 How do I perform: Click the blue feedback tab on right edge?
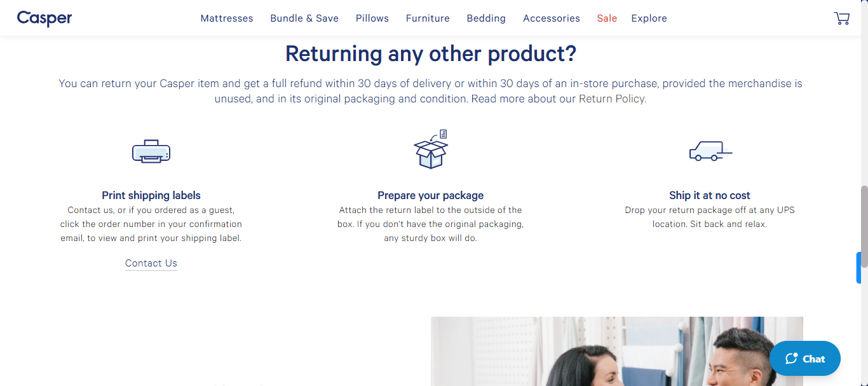point(858,268)
